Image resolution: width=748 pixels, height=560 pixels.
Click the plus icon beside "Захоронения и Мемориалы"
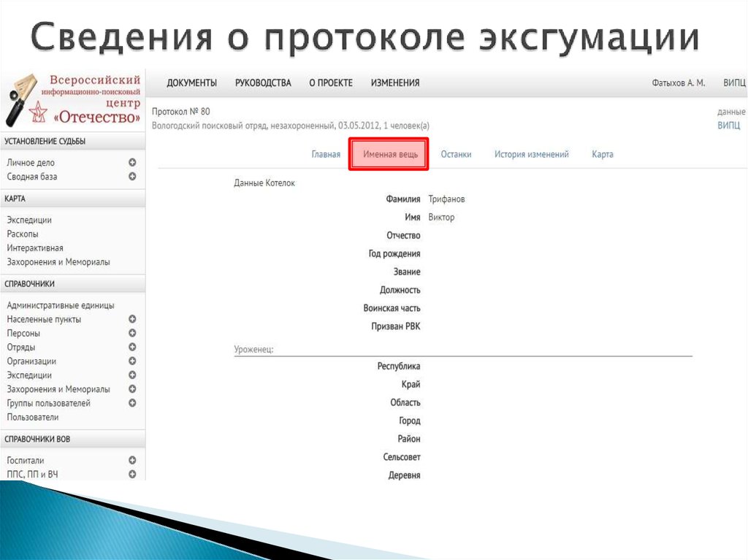tap(133, 388)
